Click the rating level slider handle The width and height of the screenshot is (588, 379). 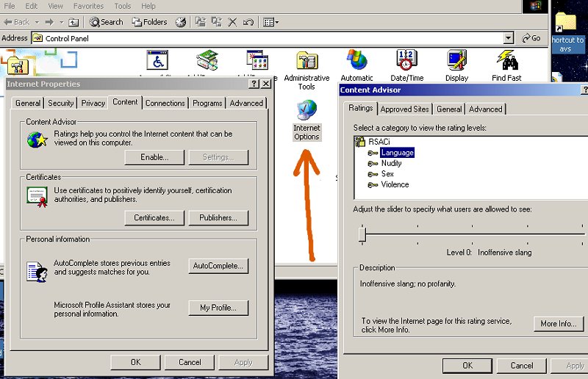tap(362, 234)
